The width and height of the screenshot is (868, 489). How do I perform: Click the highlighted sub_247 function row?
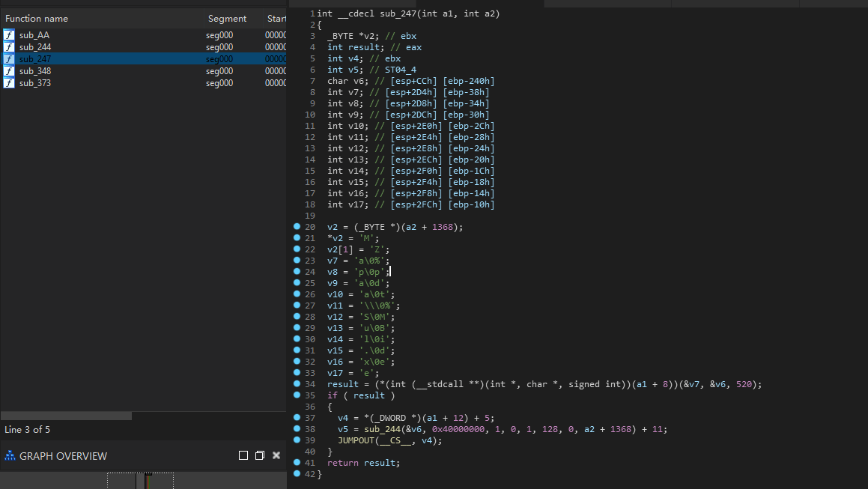143,58
